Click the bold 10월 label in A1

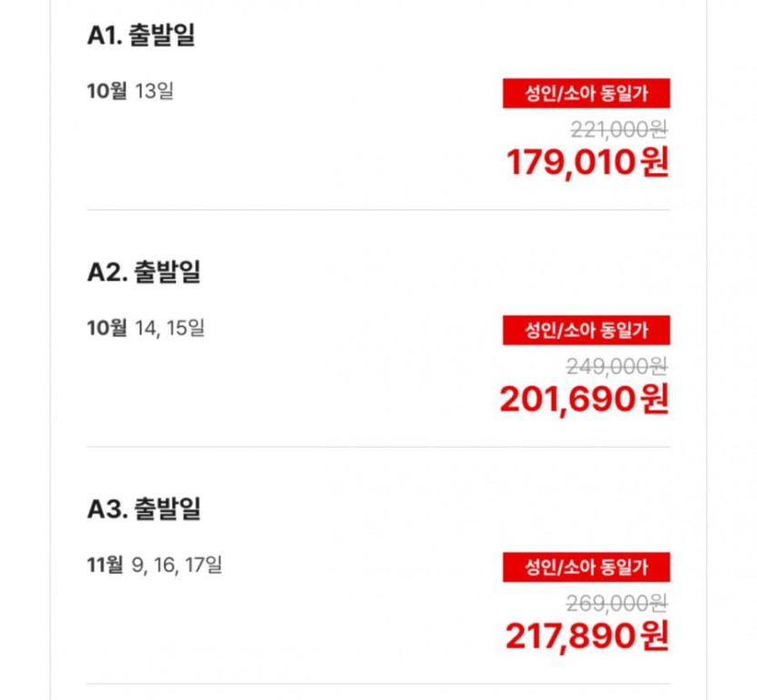click(x=107, y=92)
